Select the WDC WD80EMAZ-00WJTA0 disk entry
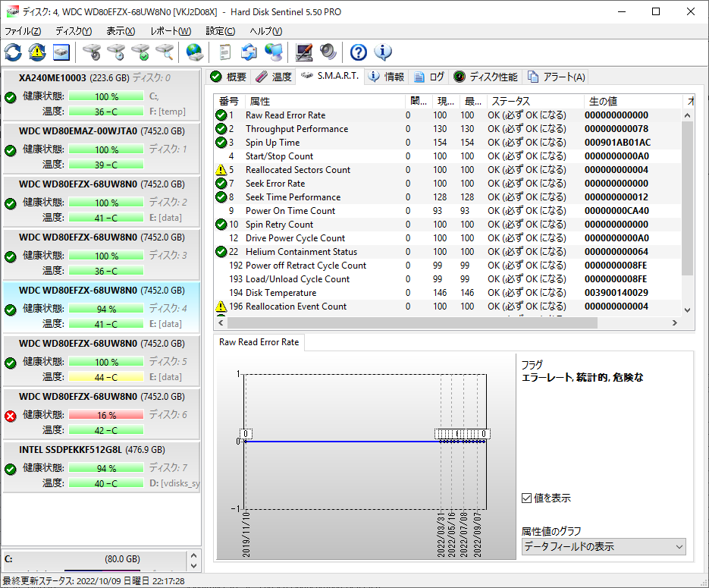The image size is (709, 588). (102, 148)
